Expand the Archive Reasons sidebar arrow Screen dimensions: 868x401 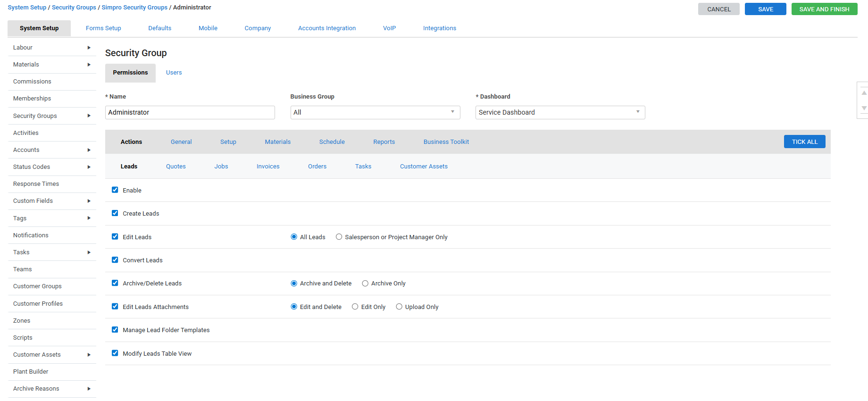pyautogui.click(x=89, y=389)
